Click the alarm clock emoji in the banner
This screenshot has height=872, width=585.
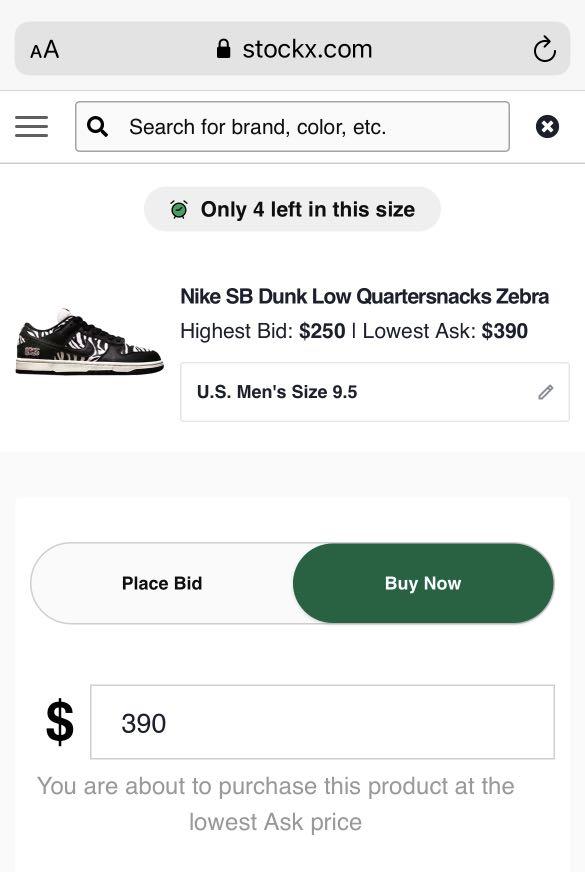[x=178, y=209]
